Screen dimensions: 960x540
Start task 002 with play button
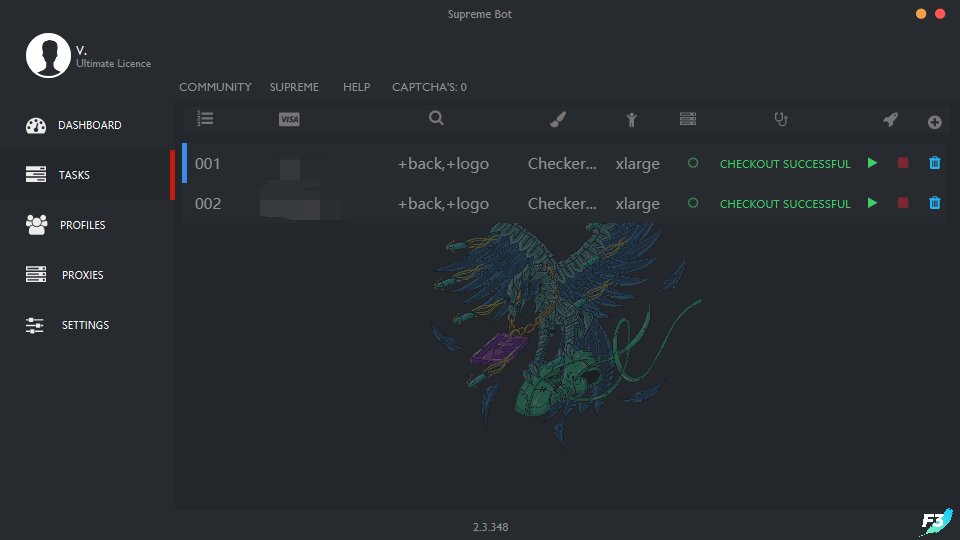[x=872, y=203]
